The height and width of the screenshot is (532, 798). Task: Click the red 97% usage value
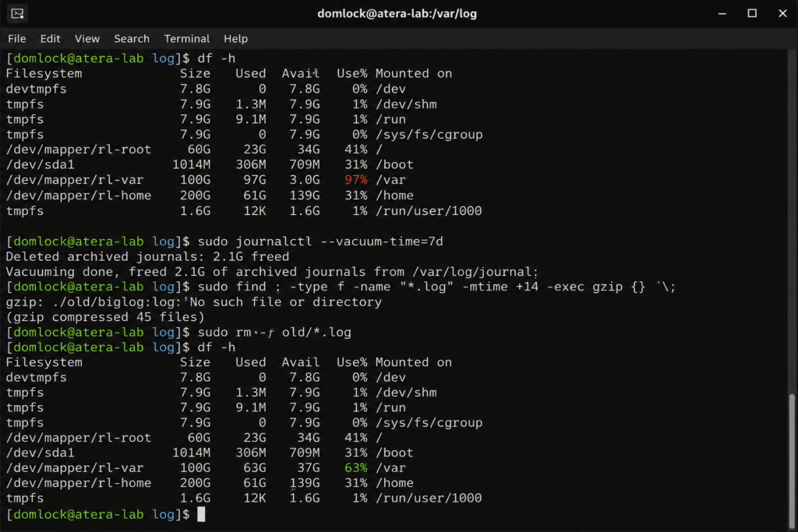pyautogui.click(x=355, y=180)
